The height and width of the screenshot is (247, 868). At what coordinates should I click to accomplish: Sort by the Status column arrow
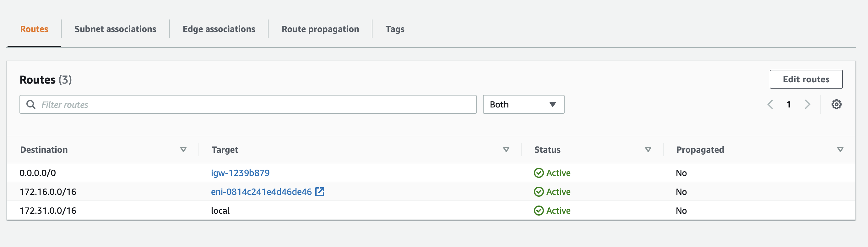648,150
